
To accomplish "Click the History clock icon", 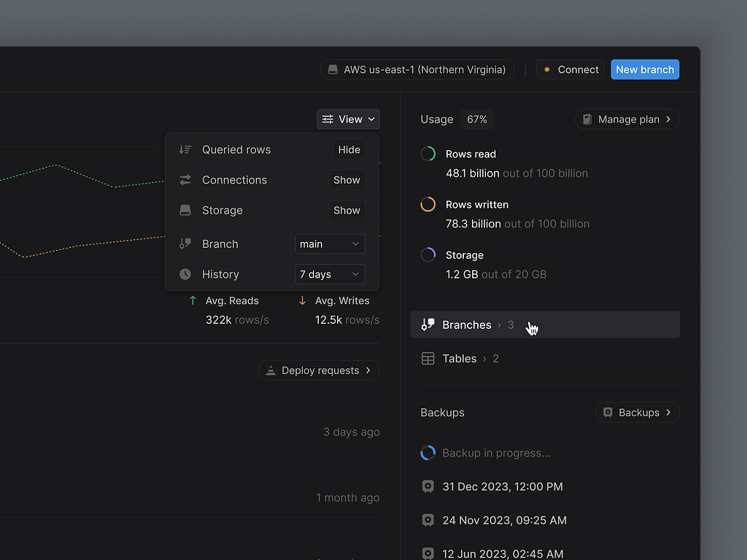I will pyautogui.click(x=185, y=274).
